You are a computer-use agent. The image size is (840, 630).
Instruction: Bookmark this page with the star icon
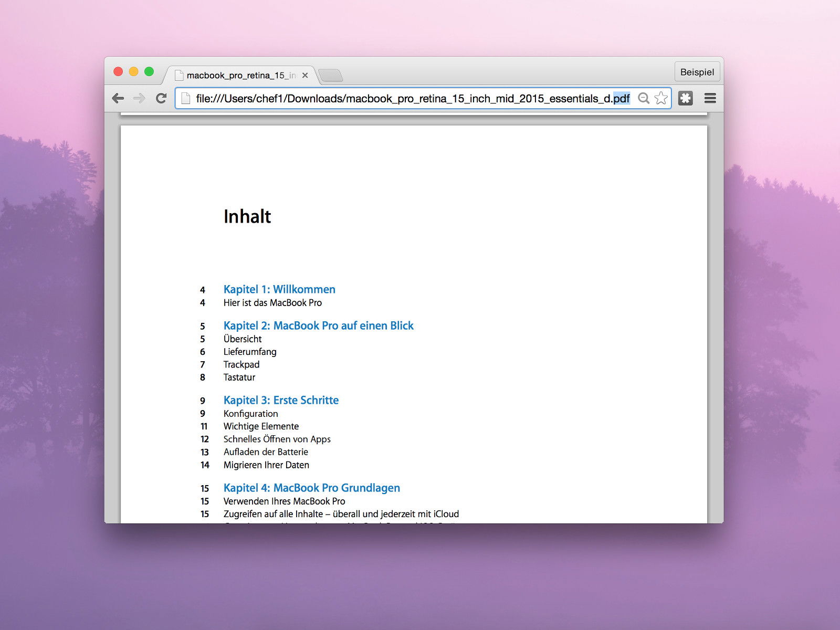coord(661,98)
